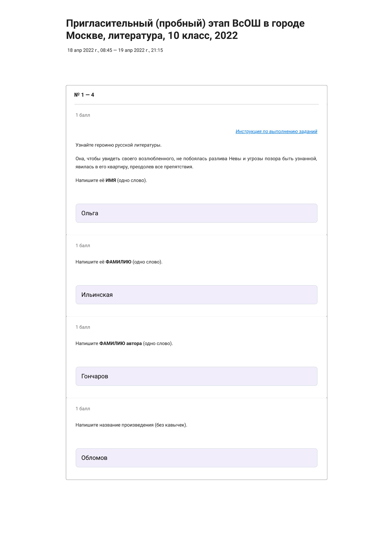Click the Узнайте героиню русской литературы text
Screen dimensions: 392x555
(118, 145)
